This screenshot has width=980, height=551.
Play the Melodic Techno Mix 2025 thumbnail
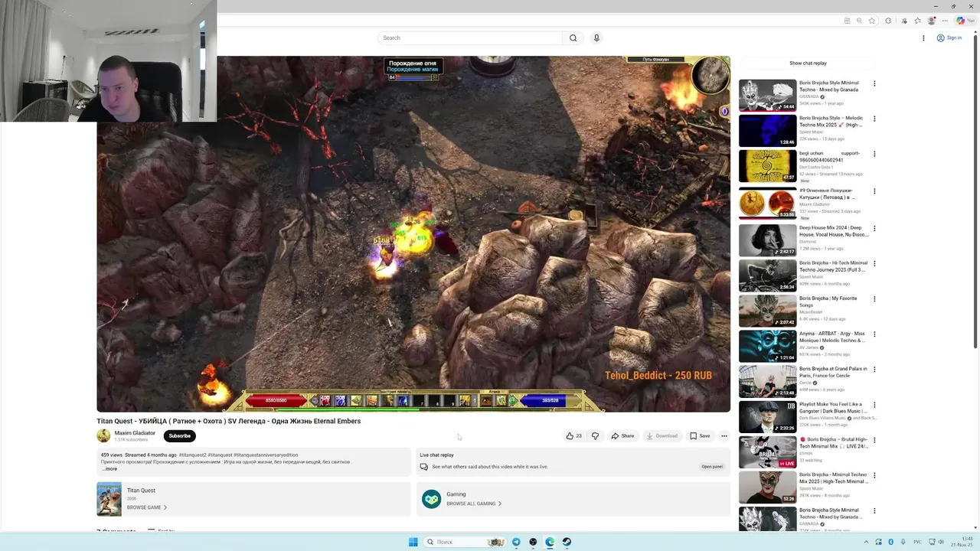(767, 131)
